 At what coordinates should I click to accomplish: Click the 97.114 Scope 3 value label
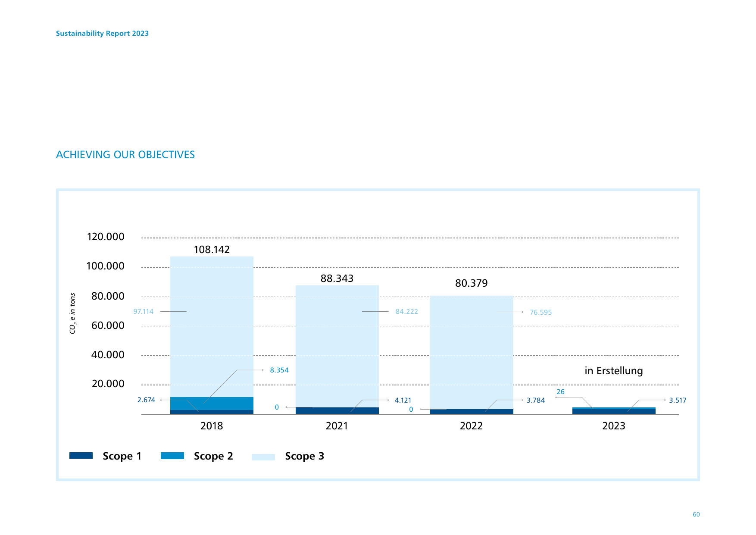144,311
